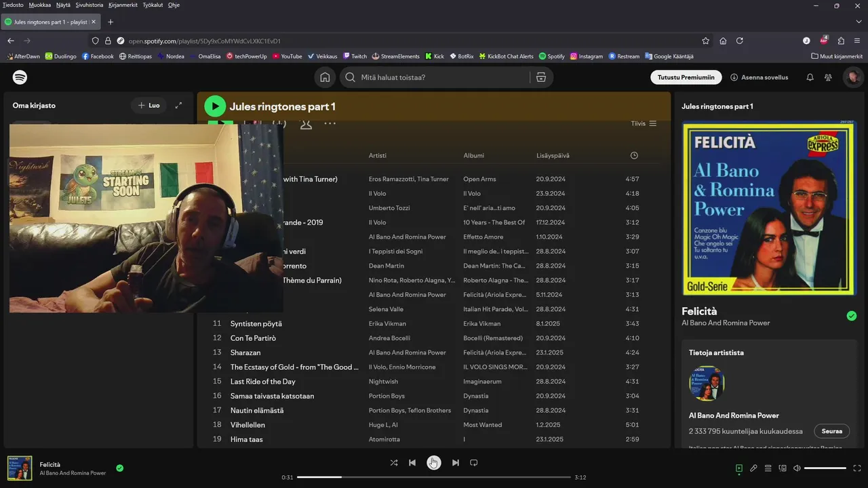Skip to previous track
This screenshot has height=488, width=868.
click(x=412, y=463)
